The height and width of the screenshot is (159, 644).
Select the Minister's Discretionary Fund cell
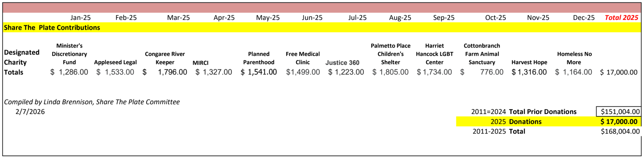pos(69,54)
